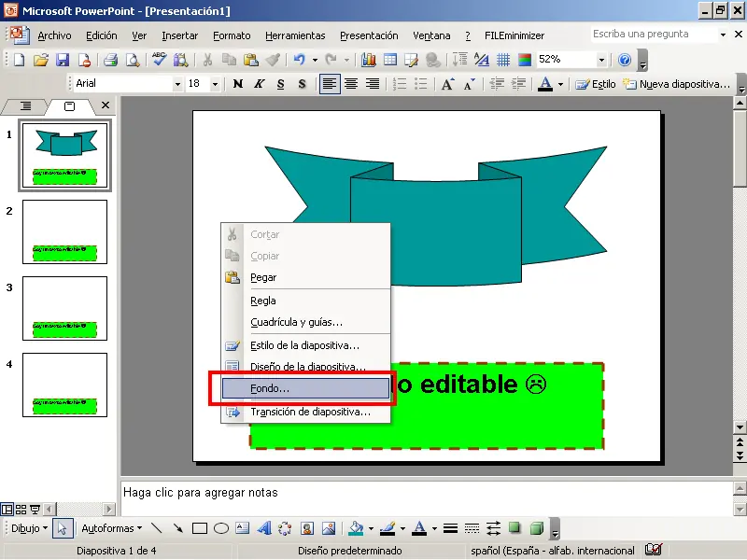
Task: Open the font name dropdown showing Arial
Action: [x=177, y=84]
